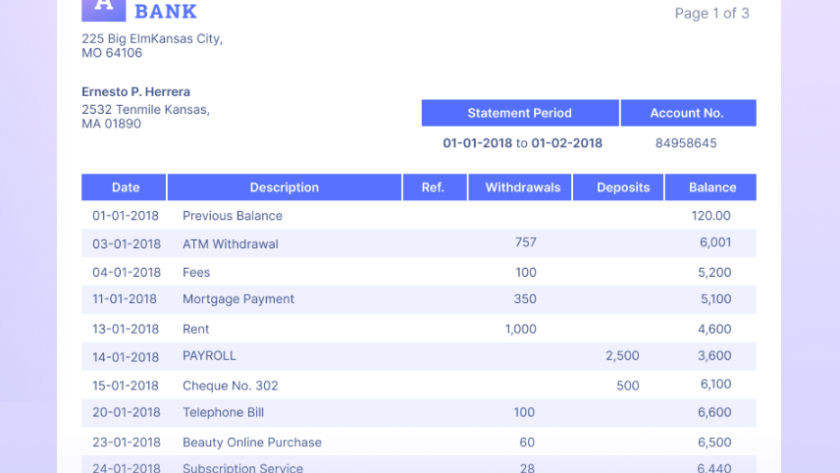Select the Description column header
This screenshot has width=840, height=473.
(x=284, y=187)
